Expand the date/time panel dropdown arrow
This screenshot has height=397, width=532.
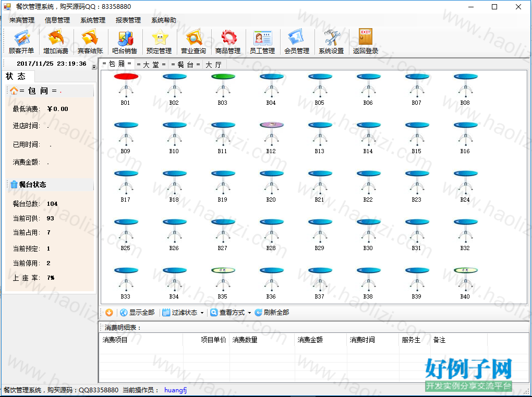pyautogui.click(x=94, y=67)
